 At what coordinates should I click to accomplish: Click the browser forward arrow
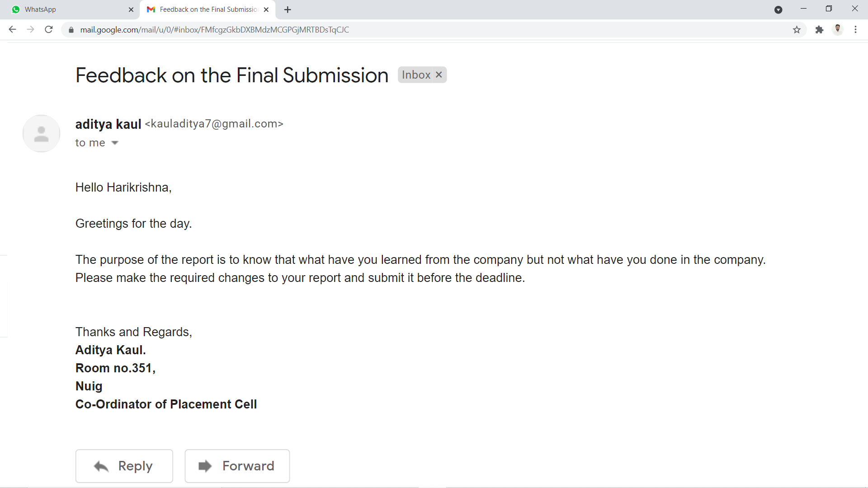pyautogui.click(x=30, y=30)
